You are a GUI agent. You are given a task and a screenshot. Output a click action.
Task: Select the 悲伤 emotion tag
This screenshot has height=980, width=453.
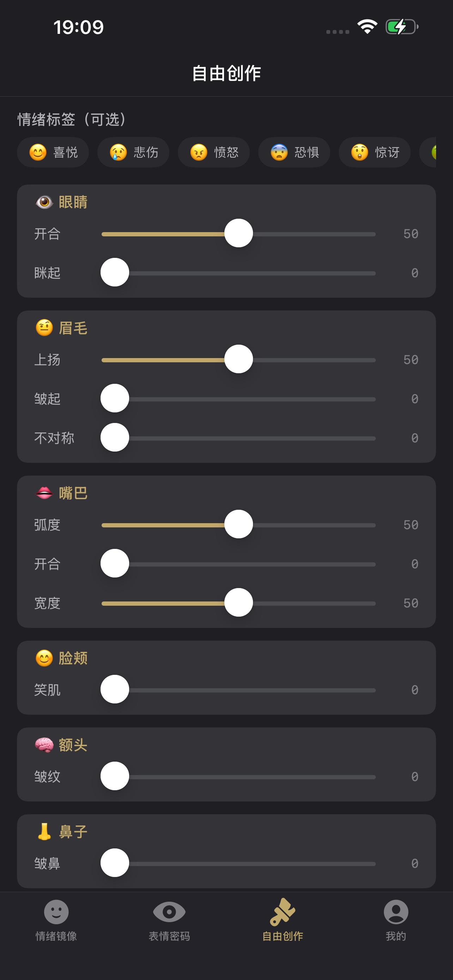pos(133,152)
